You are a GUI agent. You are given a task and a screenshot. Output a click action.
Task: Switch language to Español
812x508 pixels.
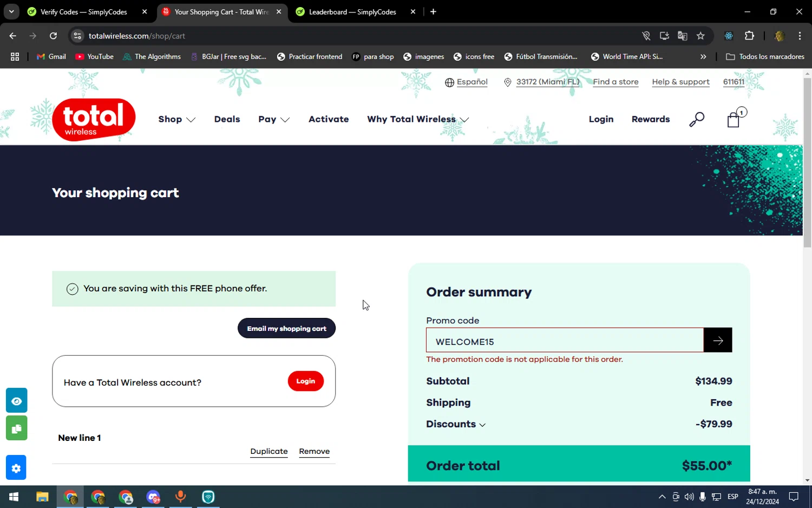pyautogui.click(x=472, y=82)
